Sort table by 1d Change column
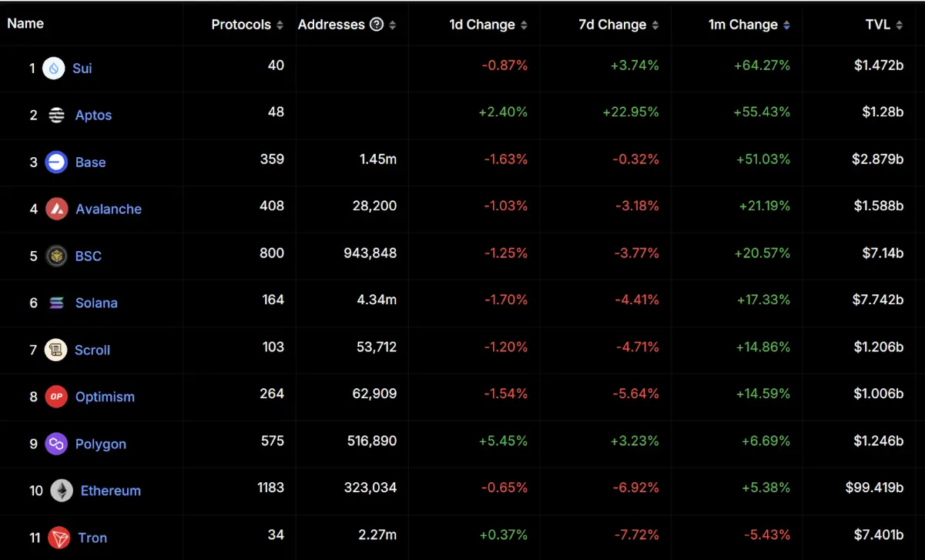 (488, 25)
